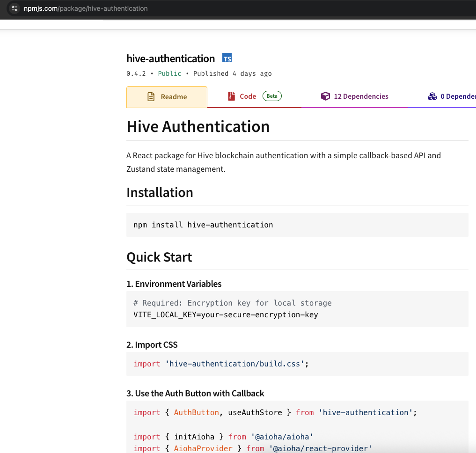Image resolution: width=476 pixels, height=453 pixels.
Task: Click the Published 4 days ago text
Action: coord(232,73)
